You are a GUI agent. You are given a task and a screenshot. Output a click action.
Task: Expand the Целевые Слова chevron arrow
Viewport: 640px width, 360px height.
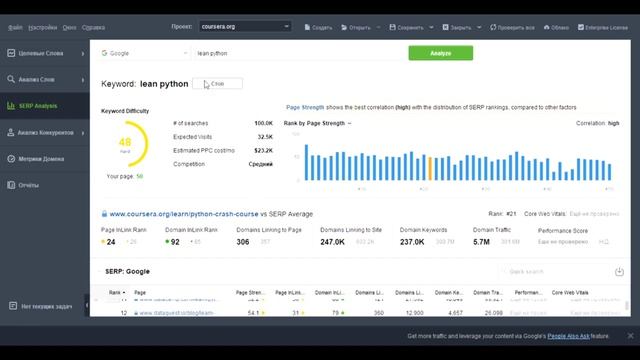[x=83, y=53]
